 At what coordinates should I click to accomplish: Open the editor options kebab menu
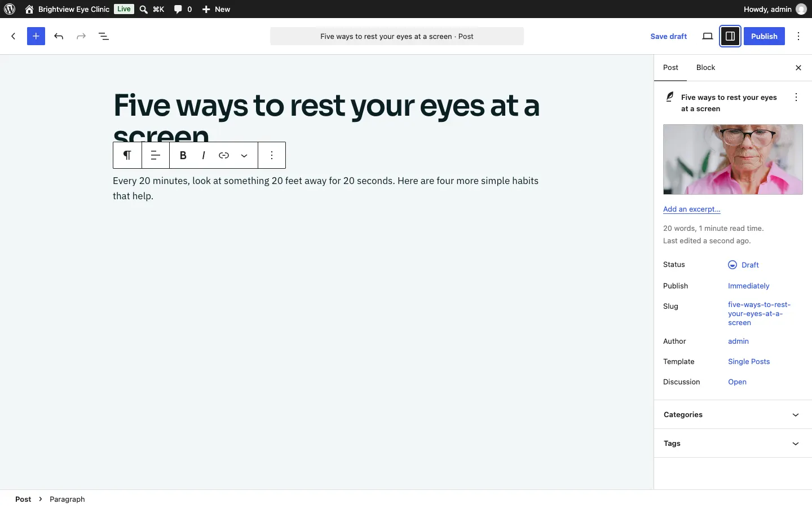pos(798,36)
